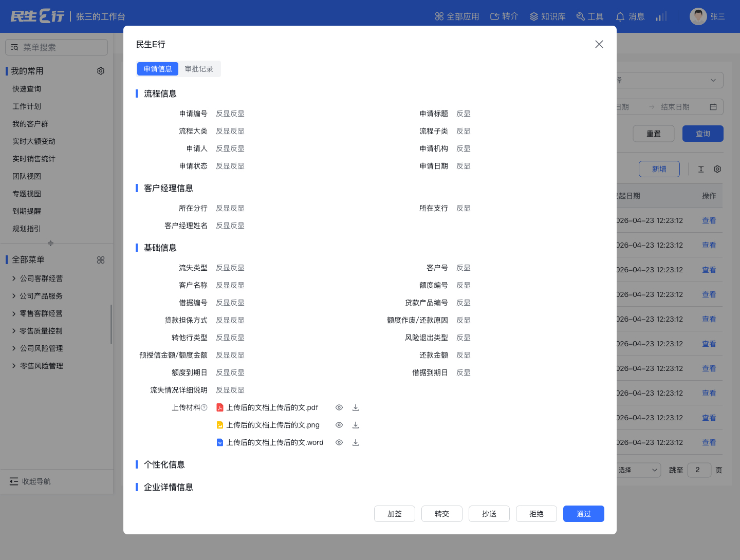The image size is (740, 560).
Task: Download the uploaded .png file
Action: pyautogui.click(x=356, y=425)
